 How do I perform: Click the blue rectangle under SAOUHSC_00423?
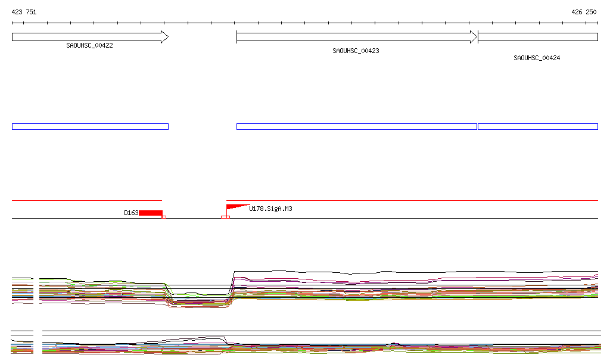[x=356, y=126]
